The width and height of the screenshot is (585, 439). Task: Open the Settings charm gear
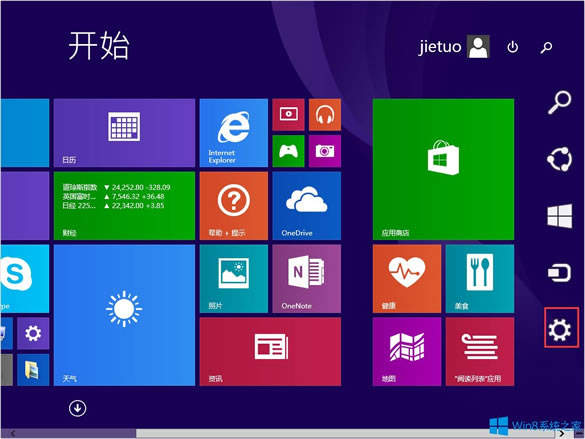pos(560,330)
